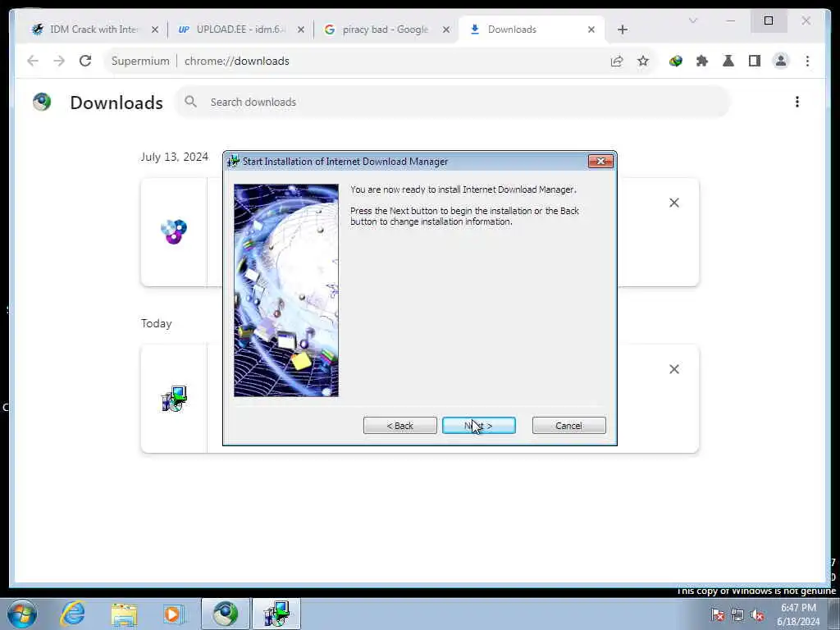
Task: Open Windows Explorer from taskbar
Action: (x=124, y=614)
